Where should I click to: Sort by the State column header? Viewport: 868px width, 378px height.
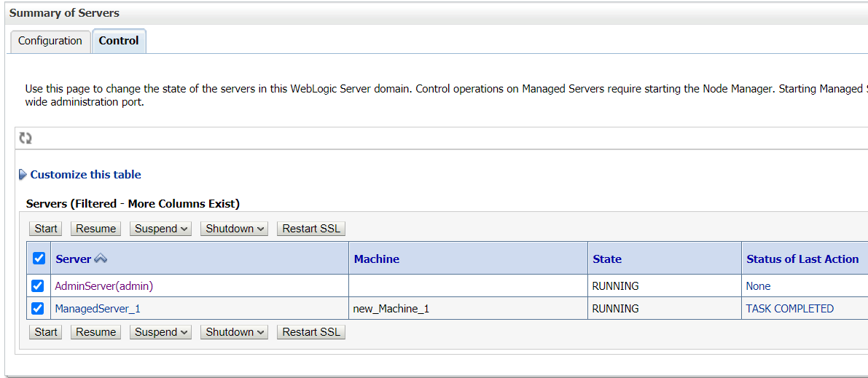click(x=607, y=259)
